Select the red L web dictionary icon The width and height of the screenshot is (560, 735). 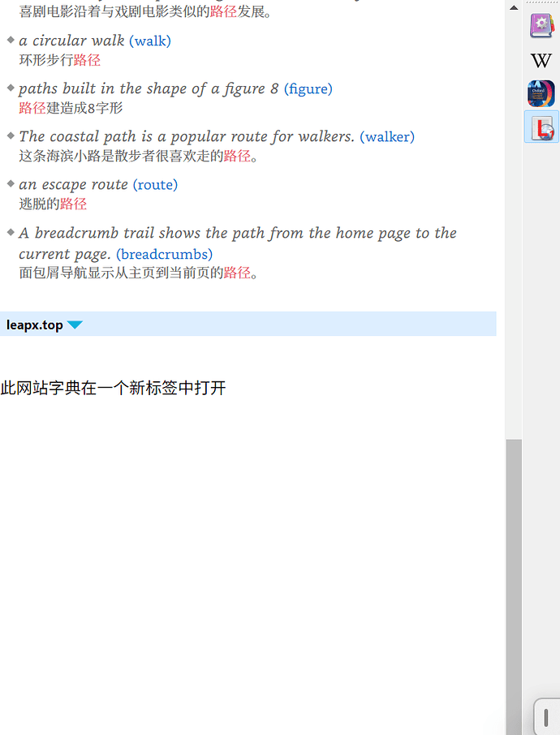point(541,127)
